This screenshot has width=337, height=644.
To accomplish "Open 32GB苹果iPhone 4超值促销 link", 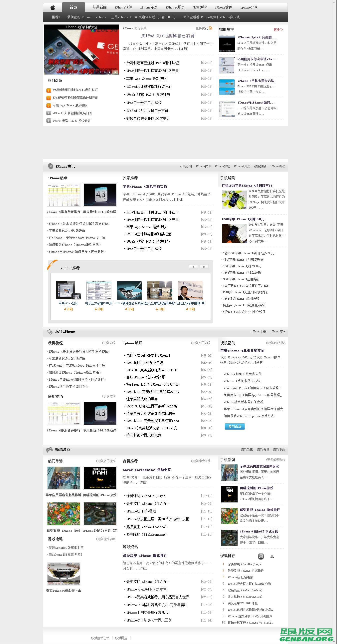I will pos(241,279).
